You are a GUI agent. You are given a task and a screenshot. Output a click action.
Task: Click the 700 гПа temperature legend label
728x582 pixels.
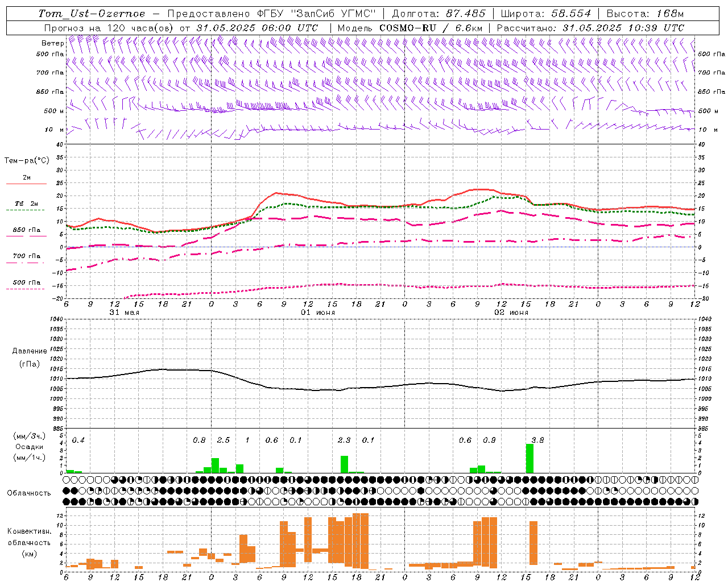(27, 256)
